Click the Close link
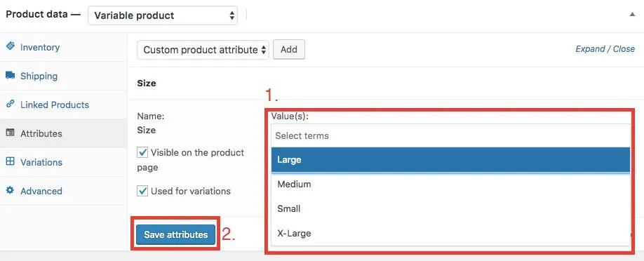The image size is (644, 261). click(624, 49)
